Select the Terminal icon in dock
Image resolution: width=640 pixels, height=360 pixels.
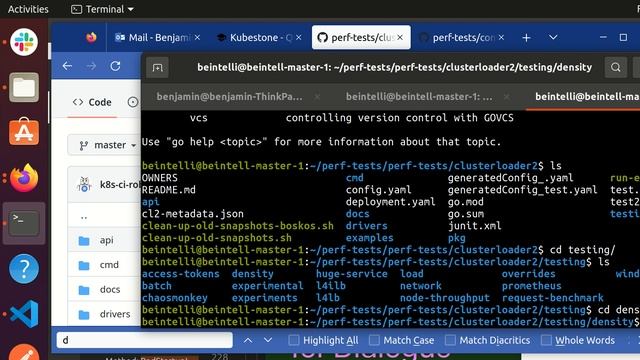click(x=24, y=223)
